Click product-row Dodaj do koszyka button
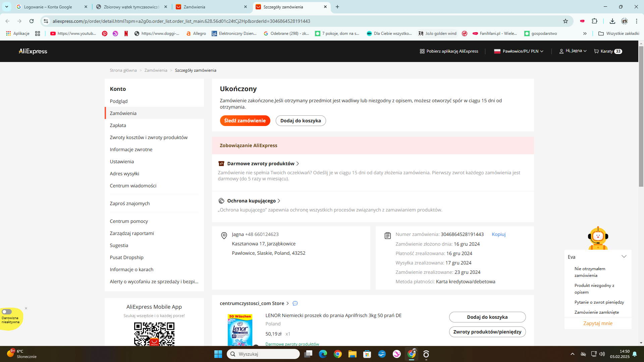Viewport: 644px width, 362px height. click(x=487, y=317)
